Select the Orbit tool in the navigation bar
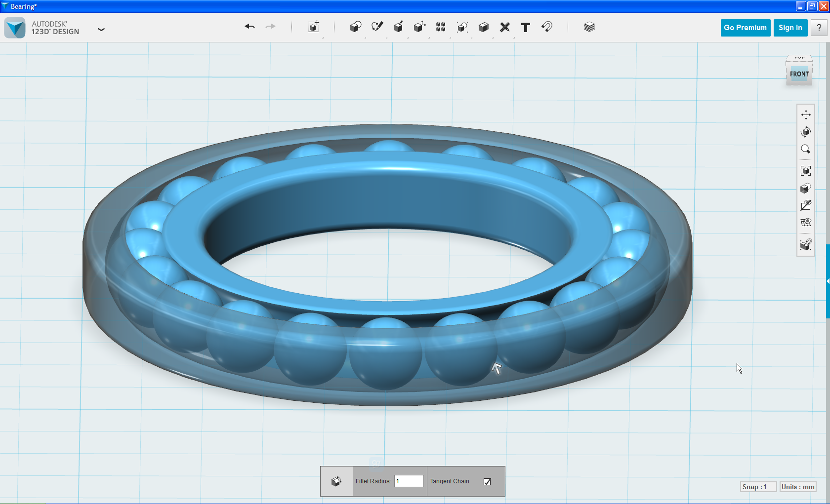This screenshot has height=504, width=830. (x=805, y=132)
